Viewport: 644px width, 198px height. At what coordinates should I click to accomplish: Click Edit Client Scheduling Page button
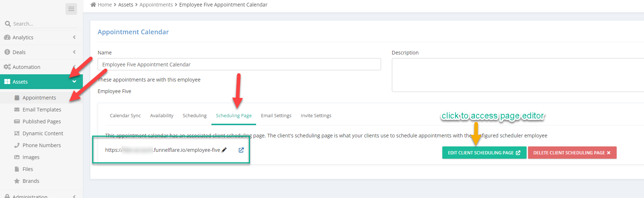[x=484, y=153]
